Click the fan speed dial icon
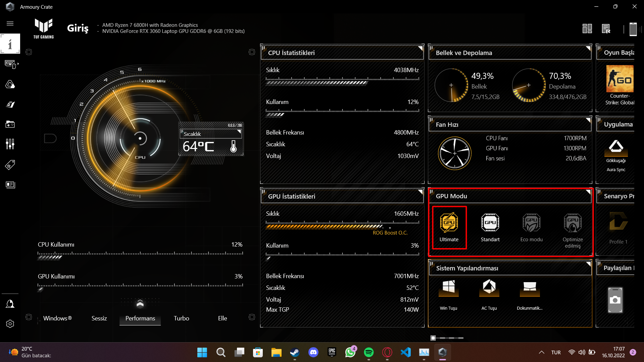 tap(455, 153)
